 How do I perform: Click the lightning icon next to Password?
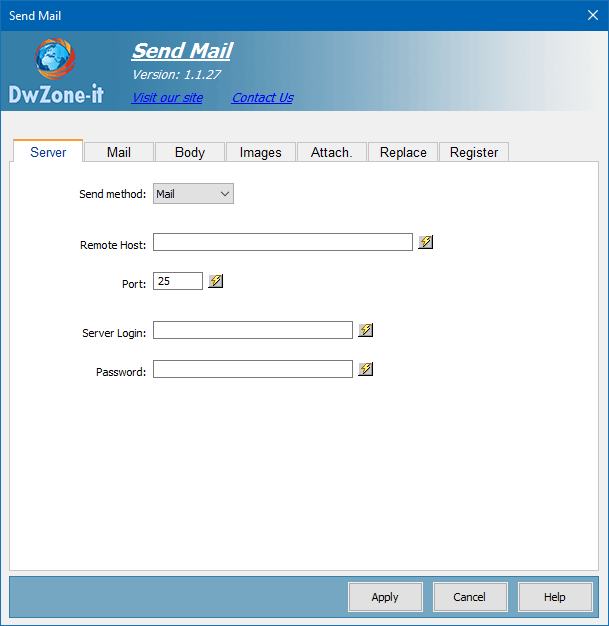pyautogui.click(x=366, y=369)
